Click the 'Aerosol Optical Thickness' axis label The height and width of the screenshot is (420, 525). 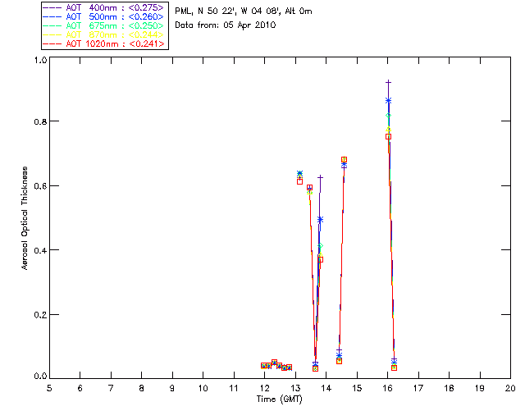pyautogui.click(x=25, y=218)
